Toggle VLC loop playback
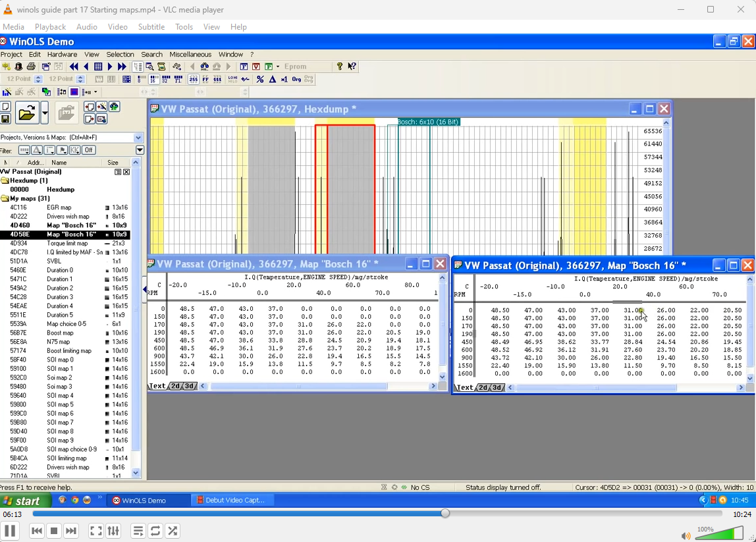 155,531
